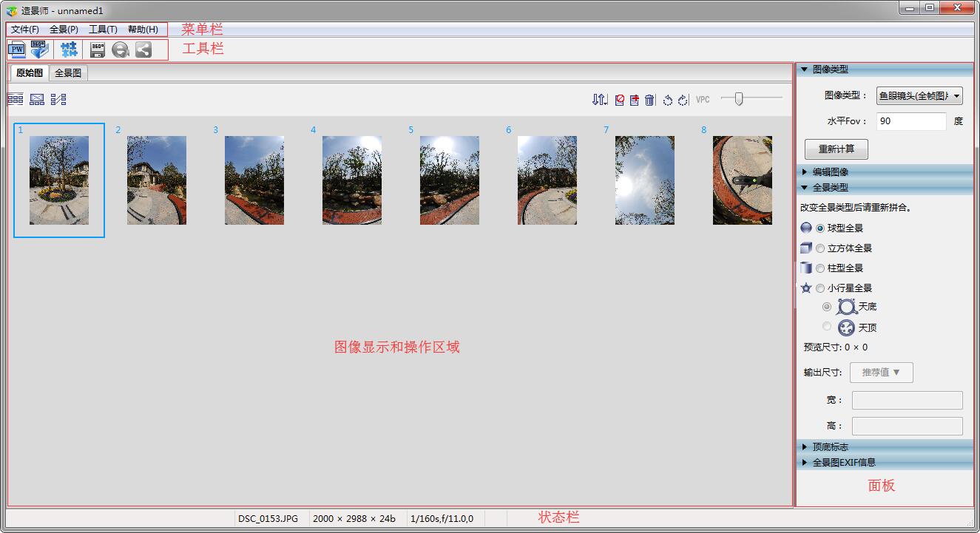Select thumbnail image number 7
This screenshot has width=980, height=533.
[644, 180]
